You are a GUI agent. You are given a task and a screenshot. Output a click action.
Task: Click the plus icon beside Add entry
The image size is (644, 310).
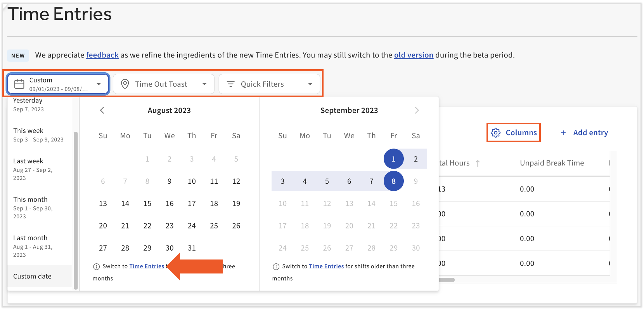tap(563, 132)
